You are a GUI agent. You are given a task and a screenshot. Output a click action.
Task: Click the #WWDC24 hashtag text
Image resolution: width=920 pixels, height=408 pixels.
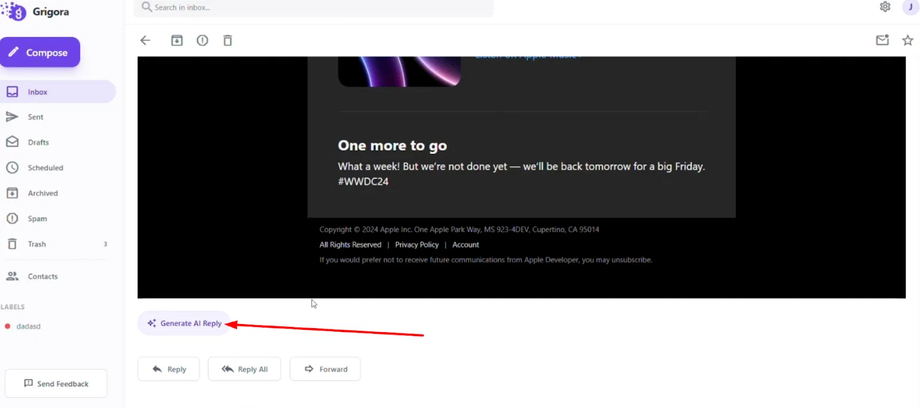point(363,182)
